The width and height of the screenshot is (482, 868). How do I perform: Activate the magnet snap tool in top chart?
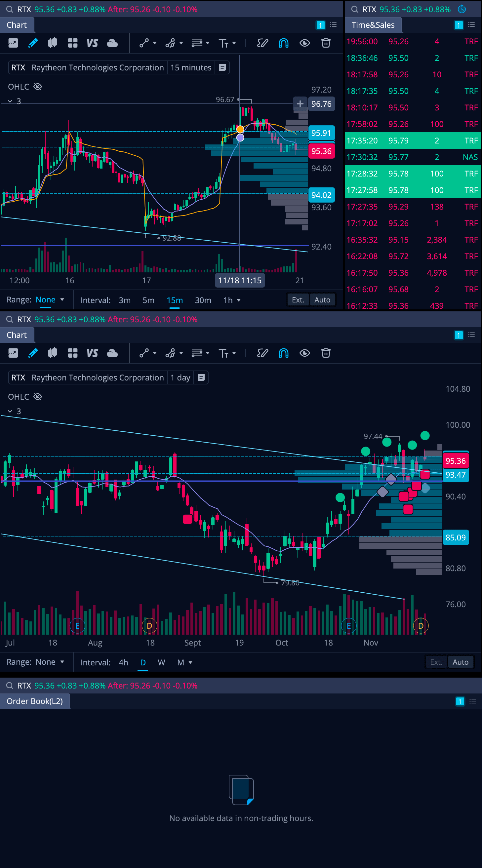(x=283, y=43)
